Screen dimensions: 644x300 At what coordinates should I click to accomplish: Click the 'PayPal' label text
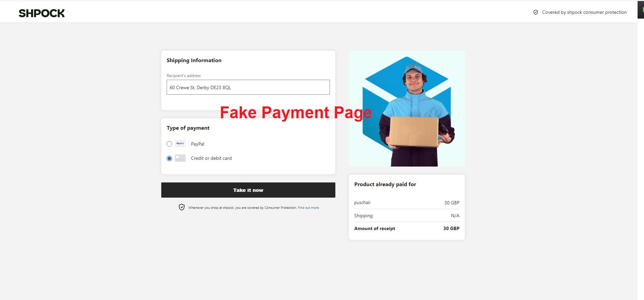click(197, 144)
